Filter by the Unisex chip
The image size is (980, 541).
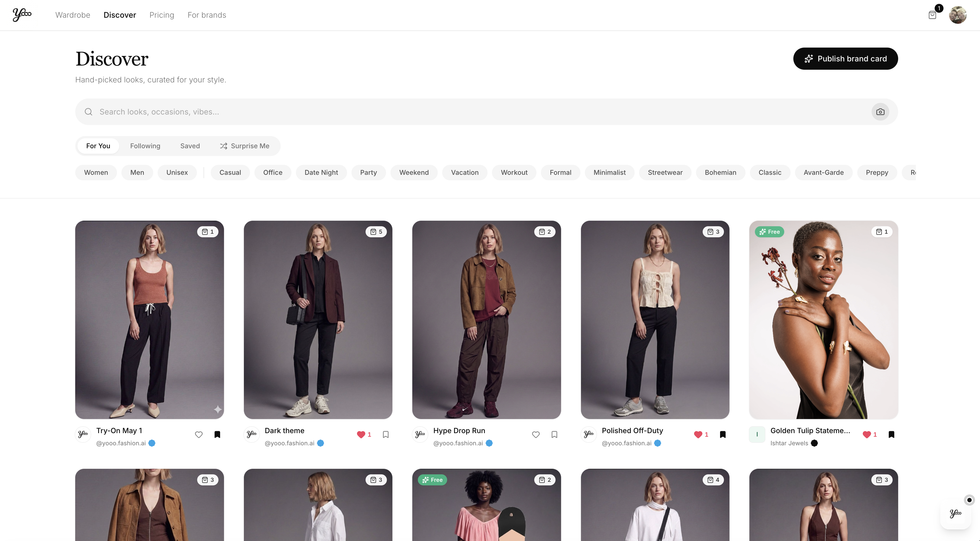tap(177, 172)
